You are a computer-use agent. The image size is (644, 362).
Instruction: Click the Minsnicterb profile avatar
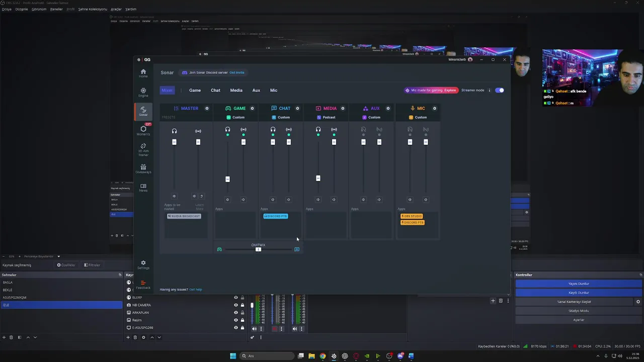[x=470, y=59]
